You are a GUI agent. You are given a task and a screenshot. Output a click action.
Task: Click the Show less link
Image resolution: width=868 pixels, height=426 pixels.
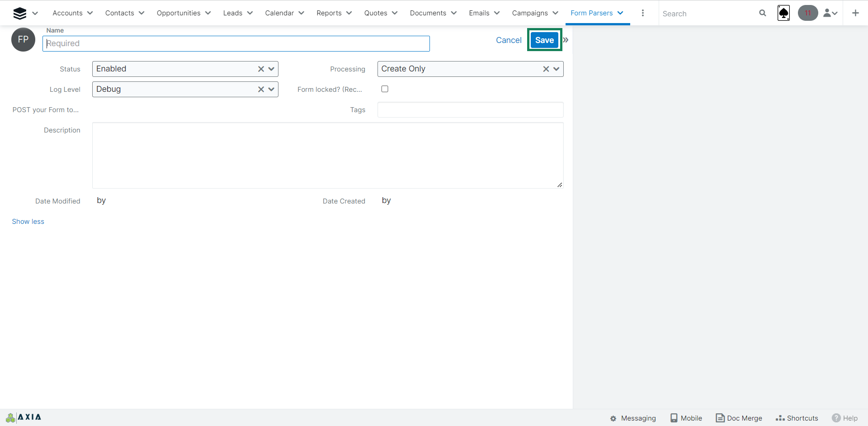[x=28, y=222]
